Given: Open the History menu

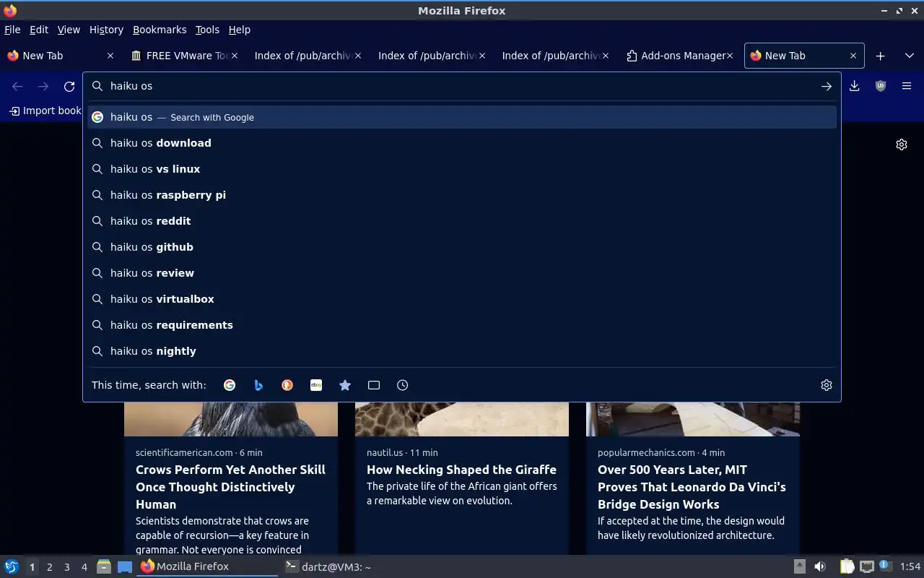Looking at the screenshot, I should pos(106,30).
